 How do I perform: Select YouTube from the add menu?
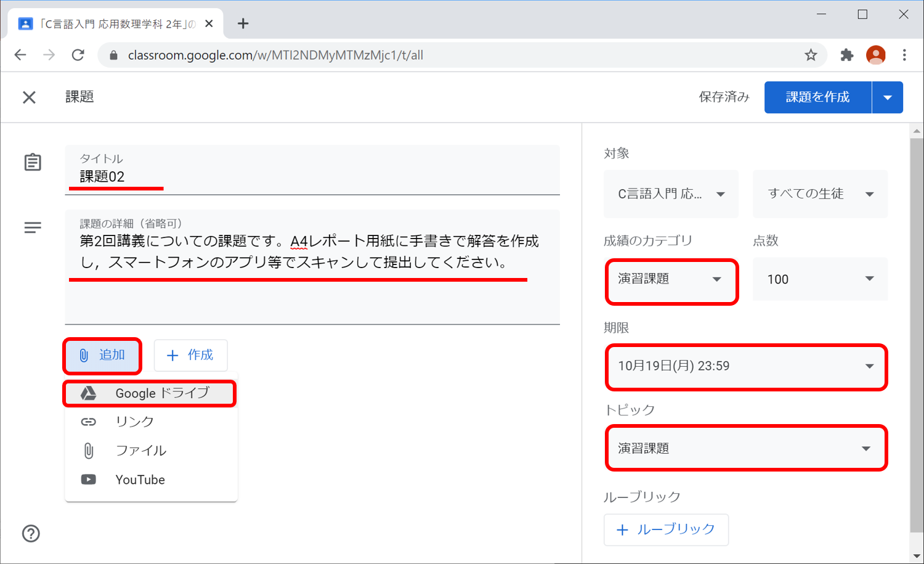coord(151,480)
